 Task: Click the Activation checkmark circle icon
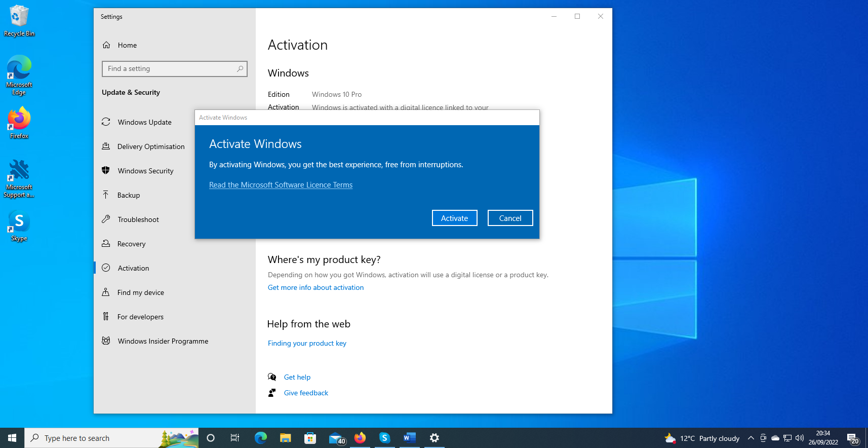[106, 268]
